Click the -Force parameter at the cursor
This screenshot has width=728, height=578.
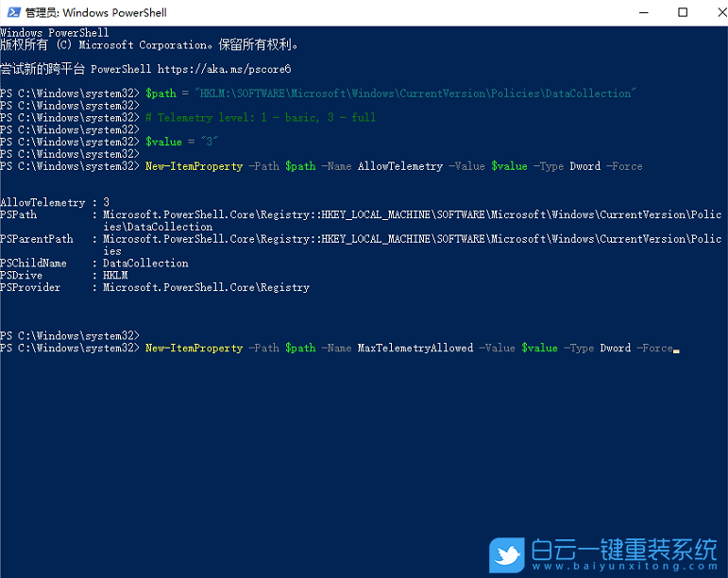click(x=654, y=348)
